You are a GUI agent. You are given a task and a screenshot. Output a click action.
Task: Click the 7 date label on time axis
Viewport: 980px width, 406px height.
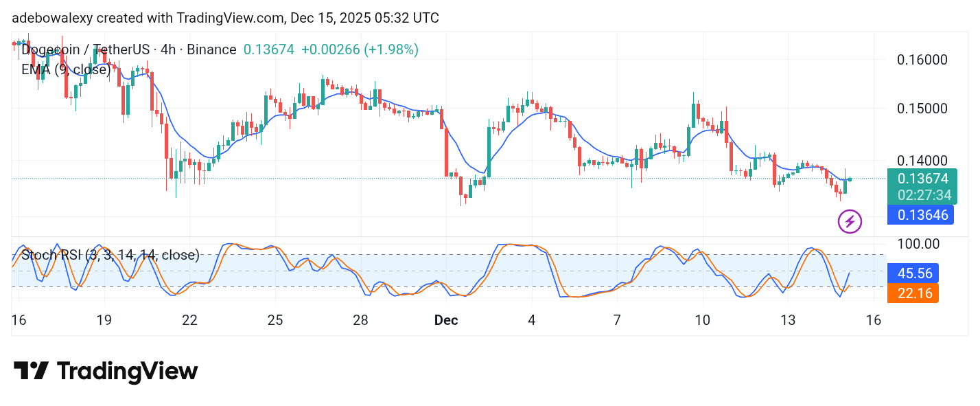(617, 320)
